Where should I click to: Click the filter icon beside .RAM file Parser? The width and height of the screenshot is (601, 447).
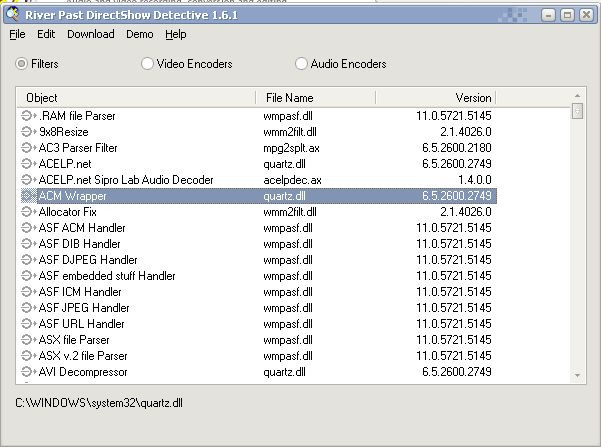(29, 116)
